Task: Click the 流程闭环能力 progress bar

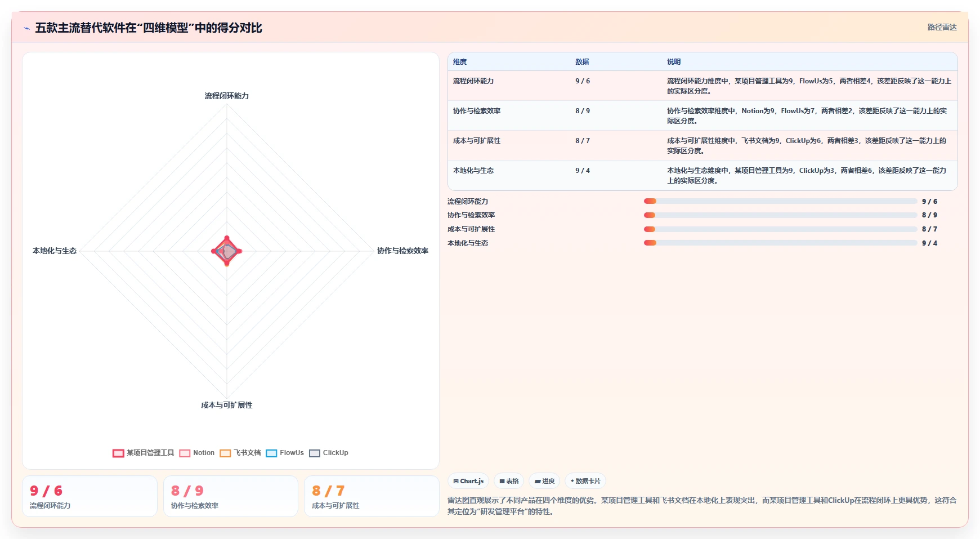Action: point(780,201)
